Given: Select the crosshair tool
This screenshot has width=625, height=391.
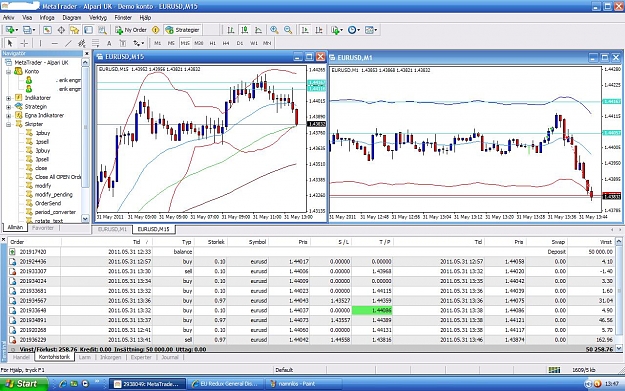Looking at the screenshot, I should [24, 43].
